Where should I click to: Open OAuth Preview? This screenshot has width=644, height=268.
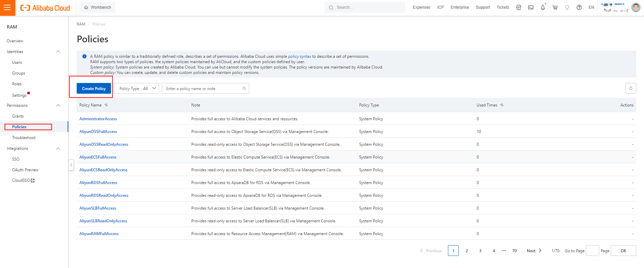coord(25,170)
